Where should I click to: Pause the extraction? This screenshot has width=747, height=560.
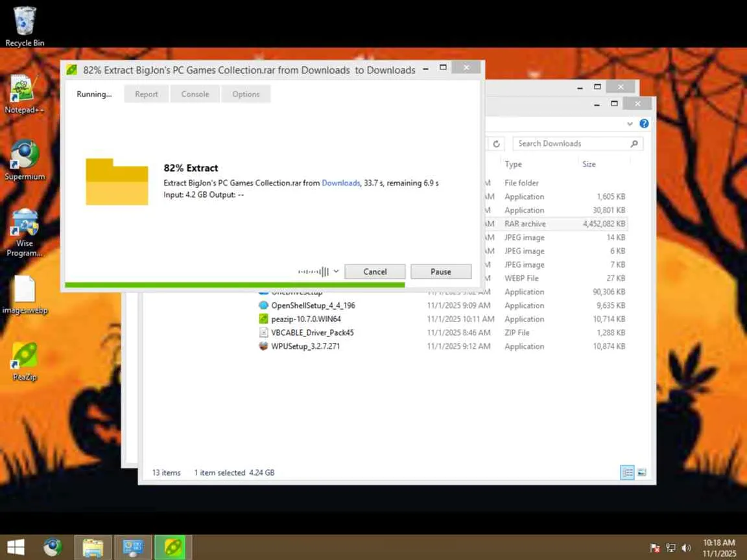(x=441, y=272)
